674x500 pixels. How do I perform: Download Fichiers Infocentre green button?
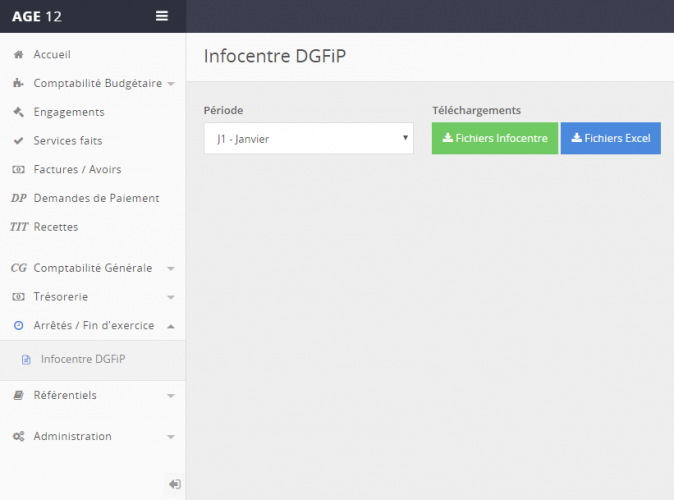pyautogui.click(x=495, y=139)
